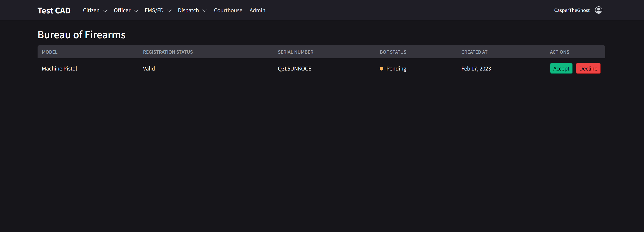Click the orange Pending status dot
This screenshot has height=232, width=644.
[381, 69]
